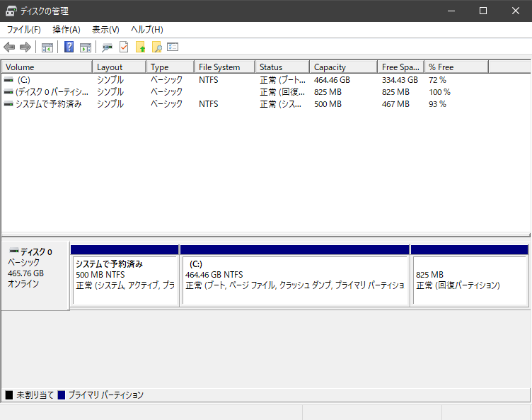Click the 100 % free cell
Image resolution: width=532 pixels, height=420 pixels.
click(439, 92)
